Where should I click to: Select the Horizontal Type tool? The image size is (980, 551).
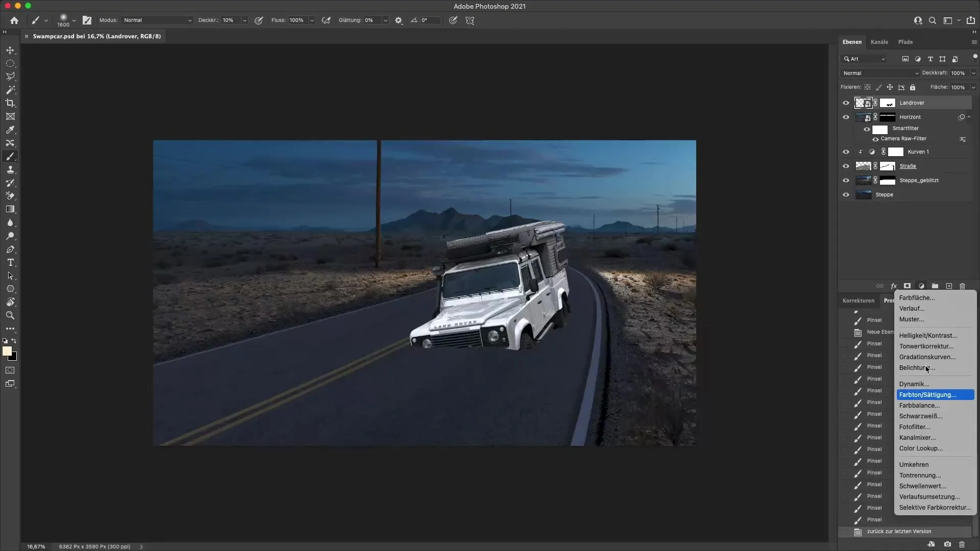10,262
